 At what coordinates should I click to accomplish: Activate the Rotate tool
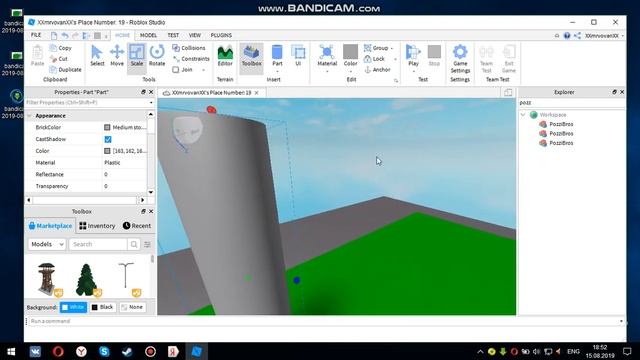pos(157,56)
